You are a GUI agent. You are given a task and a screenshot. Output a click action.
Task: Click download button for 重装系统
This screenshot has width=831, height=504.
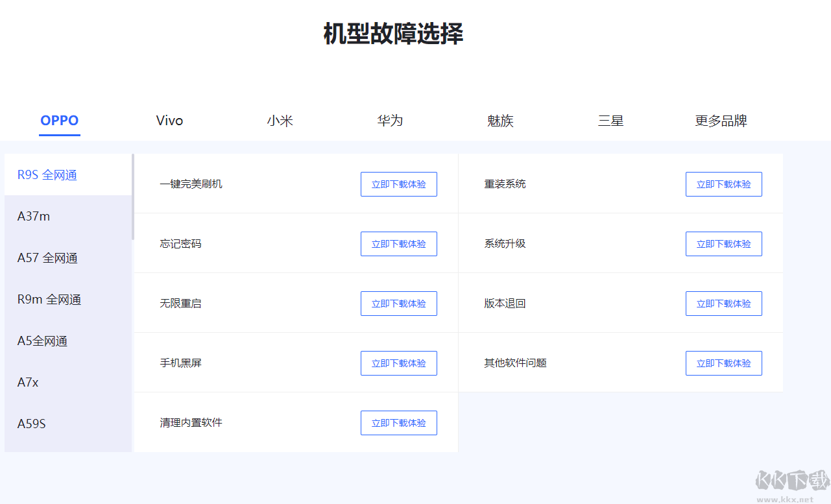click(724, 184)
